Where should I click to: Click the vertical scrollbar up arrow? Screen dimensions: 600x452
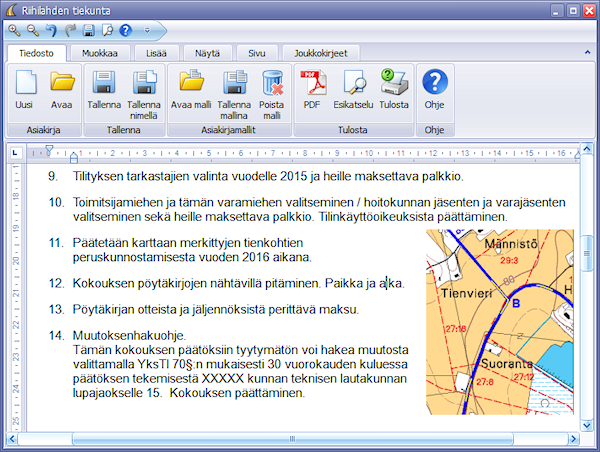(x=587, y=151)
